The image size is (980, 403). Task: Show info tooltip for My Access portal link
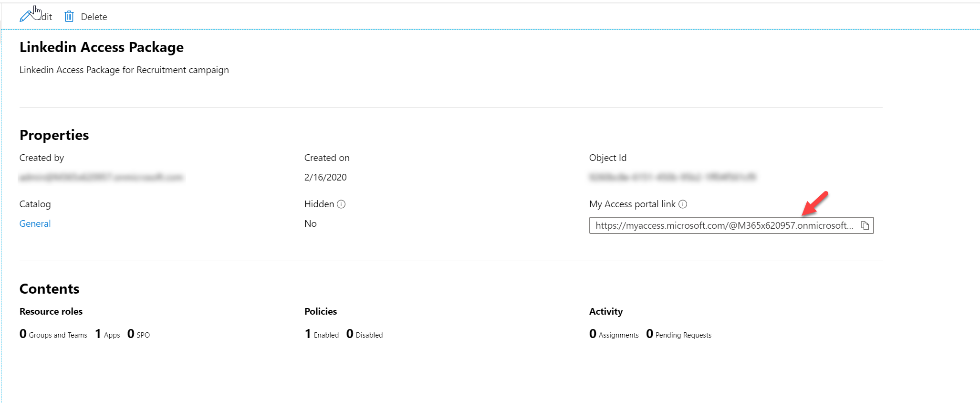point(683,204)
